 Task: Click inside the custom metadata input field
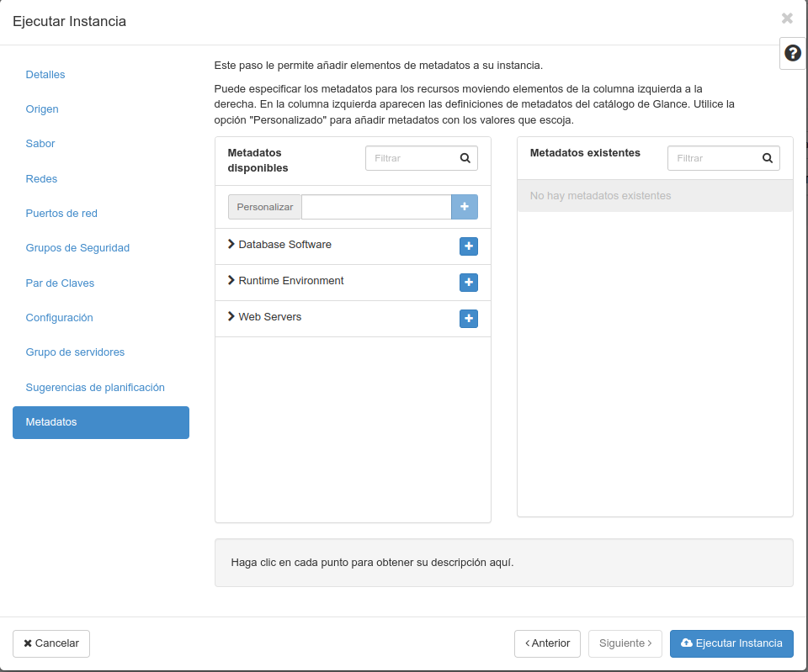pyautogui.click(x=376, y=206)
